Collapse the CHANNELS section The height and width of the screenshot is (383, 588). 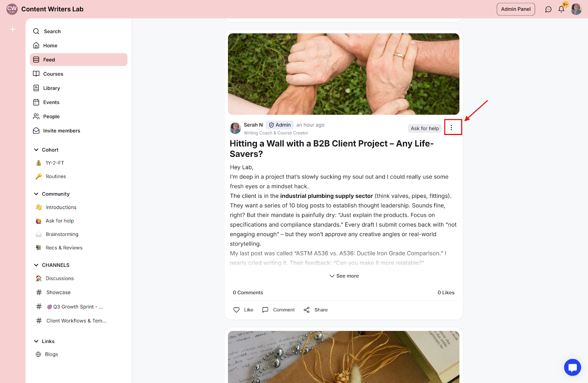[36, 265]
